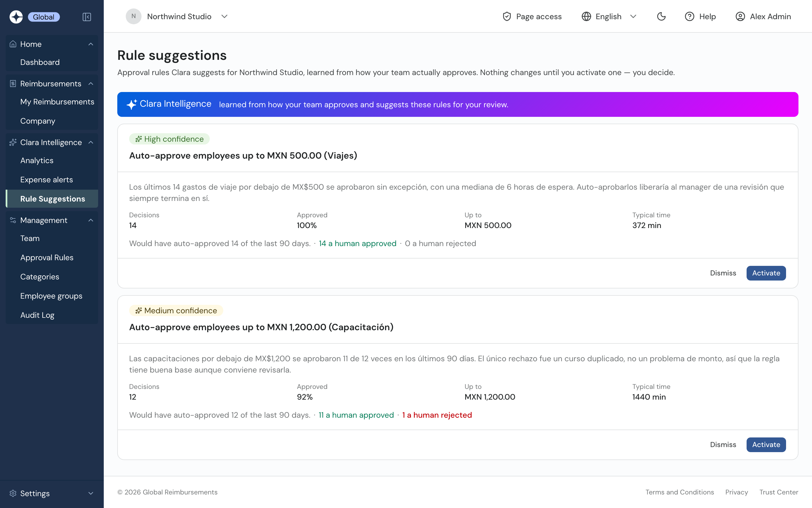Click the Page access shield icon
Image resolution: width=812 pixels, height=508 pixels.
[507, 16]
